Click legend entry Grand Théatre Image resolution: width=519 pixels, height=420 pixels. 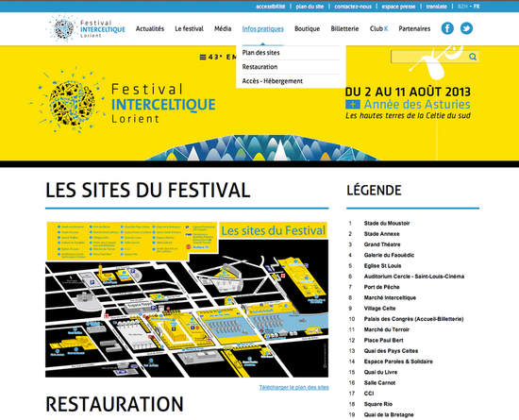382,244
